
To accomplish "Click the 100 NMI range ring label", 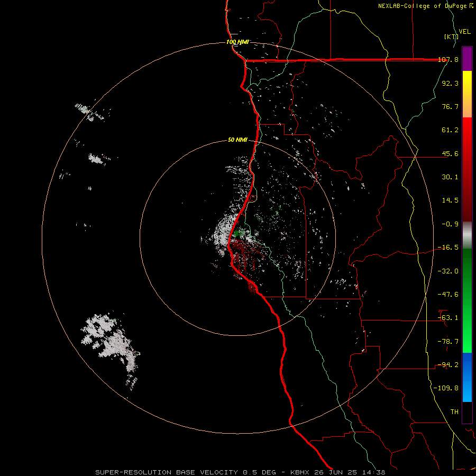I will (237, 42).
